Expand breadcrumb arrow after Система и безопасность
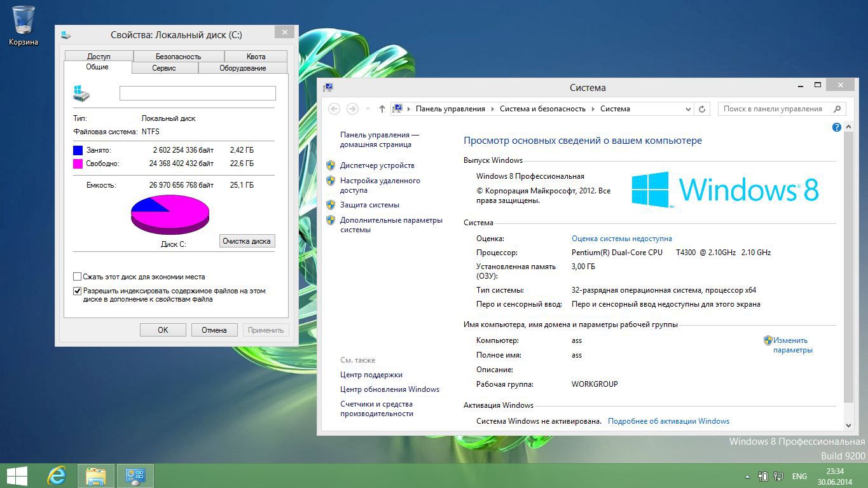The height and width of the screenshot is (488, 868). point(593,109)
